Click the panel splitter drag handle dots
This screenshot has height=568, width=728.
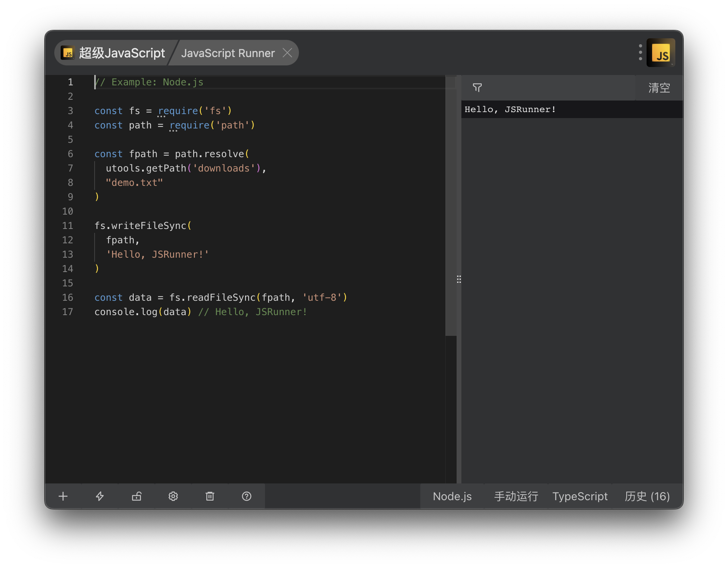(459, 279)
